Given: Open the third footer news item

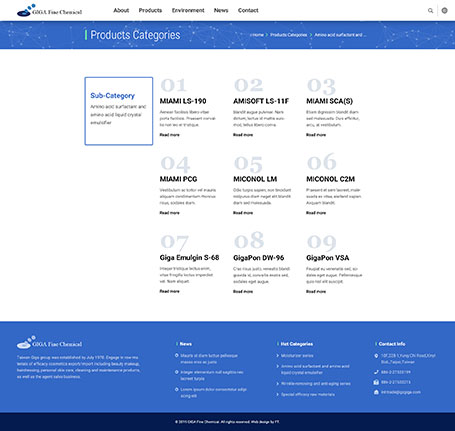Looking at the screenshot, I should click(x=213, y=393).
